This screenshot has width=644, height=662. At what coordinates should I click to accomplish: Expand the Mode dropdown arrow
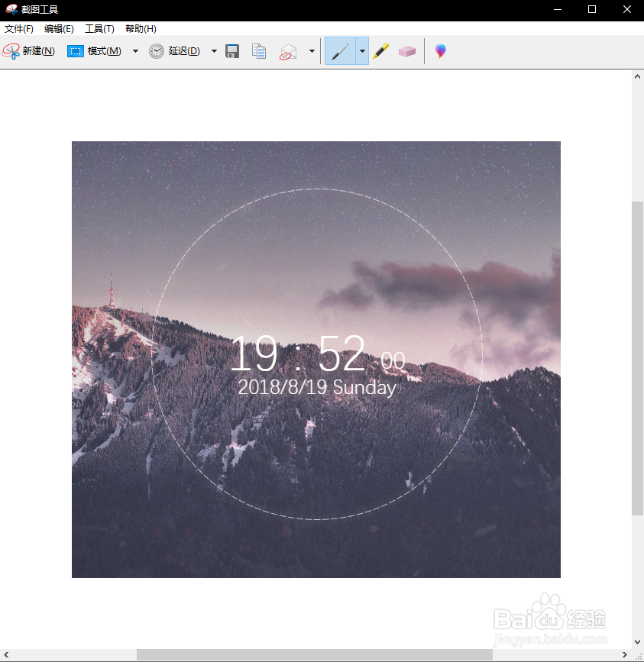tap(135, 51)
